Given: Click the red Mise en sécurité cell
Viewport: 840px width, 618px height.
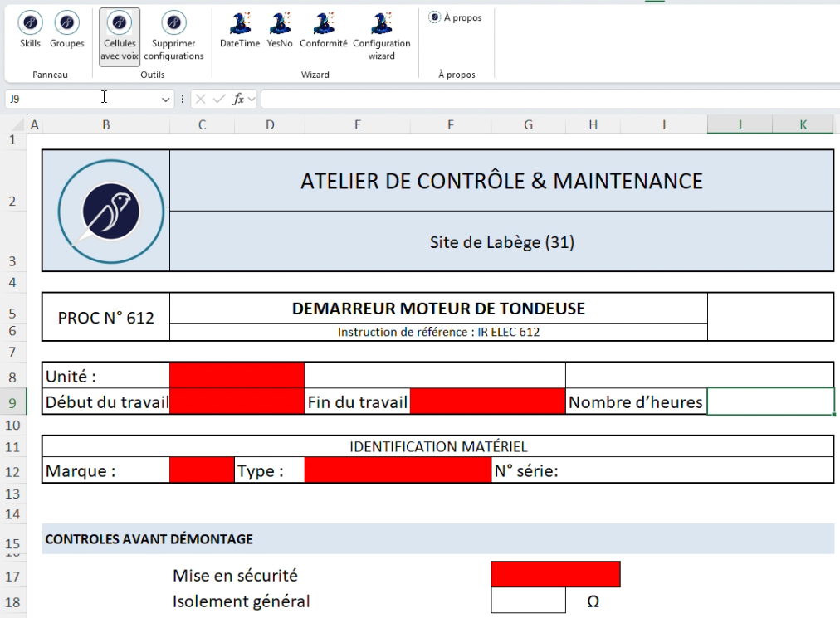Looking at the screenshot, I should click(555, 574).
